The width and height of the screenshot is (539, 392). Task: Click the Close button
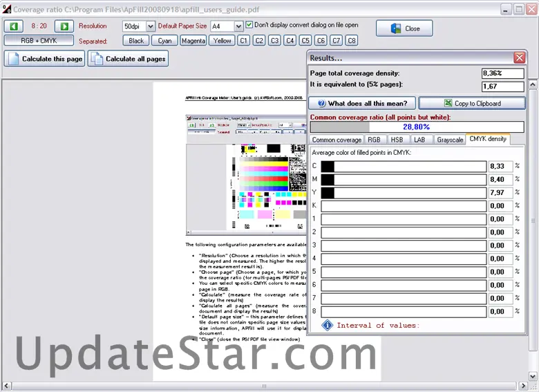[x=404, y=28]
